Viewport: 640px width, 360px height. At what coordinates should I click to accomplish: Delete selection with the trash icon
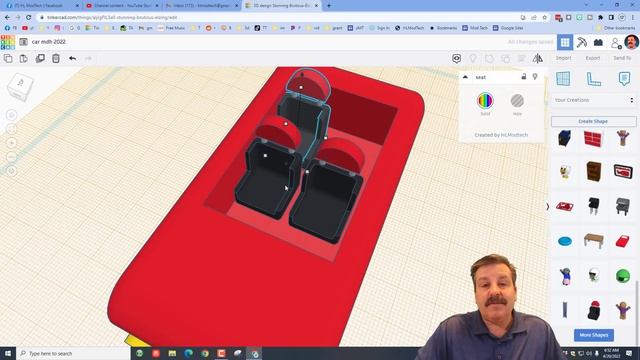click(x=56, y=58)
